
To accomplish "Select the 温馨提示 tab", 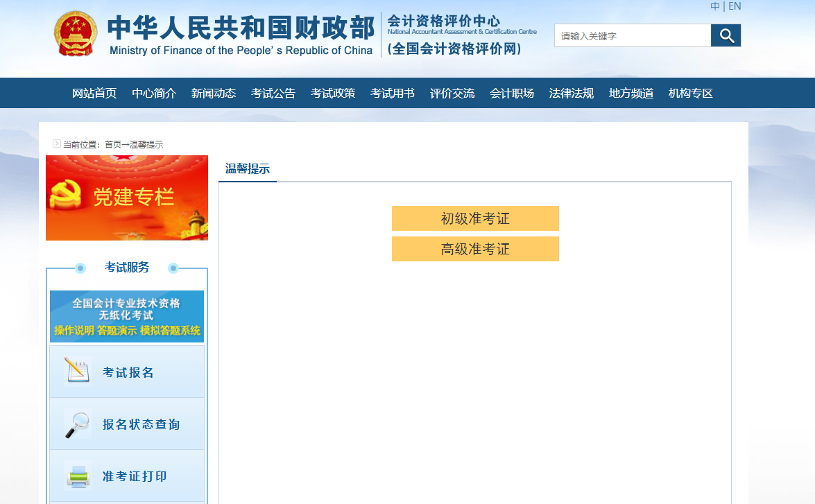I will tap(248, 168).
